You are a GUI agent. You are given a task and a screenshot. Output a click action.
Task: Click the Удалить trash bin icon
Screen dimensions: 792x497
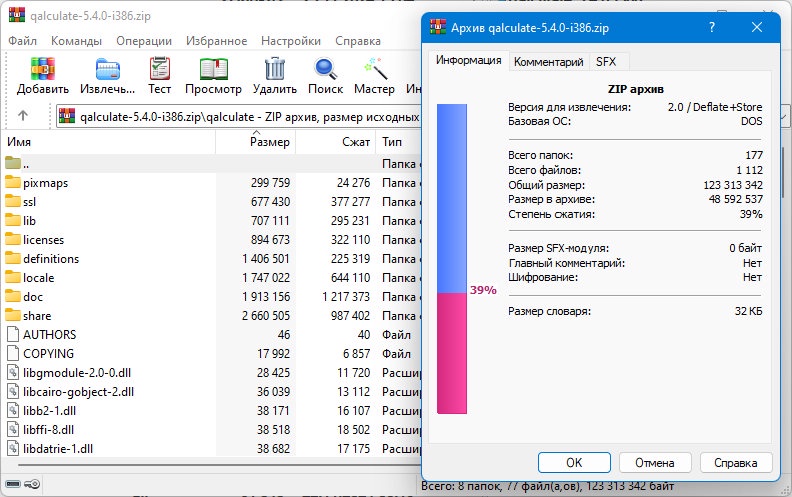pyautogui.click(x=275, y=69)
